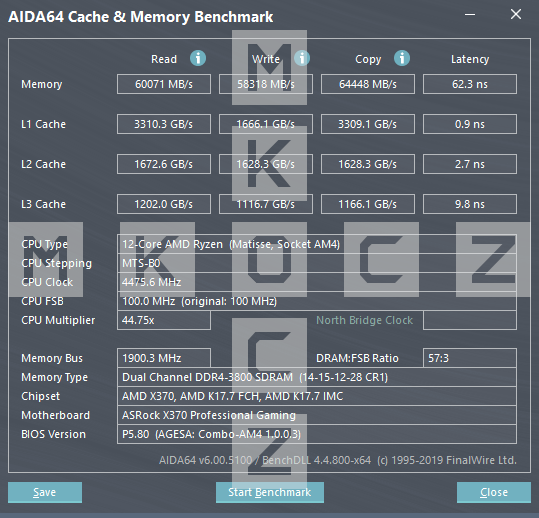Select L3 Cache Read value 1202.0 GB/s

[x=164, y=204]
